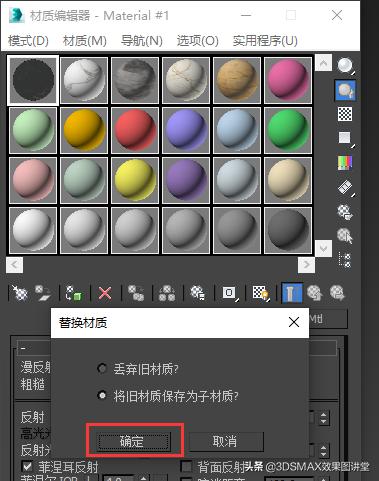The width and height of the screenshot is (379, 481).
Task: Select the bright green material slot
Action: pos(288,130)
